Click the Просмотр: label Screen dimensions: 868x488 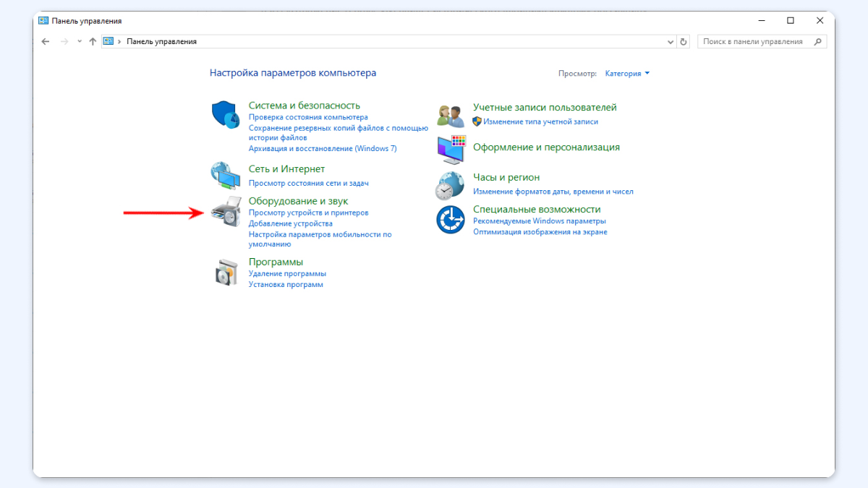click(x=577, y=73)
